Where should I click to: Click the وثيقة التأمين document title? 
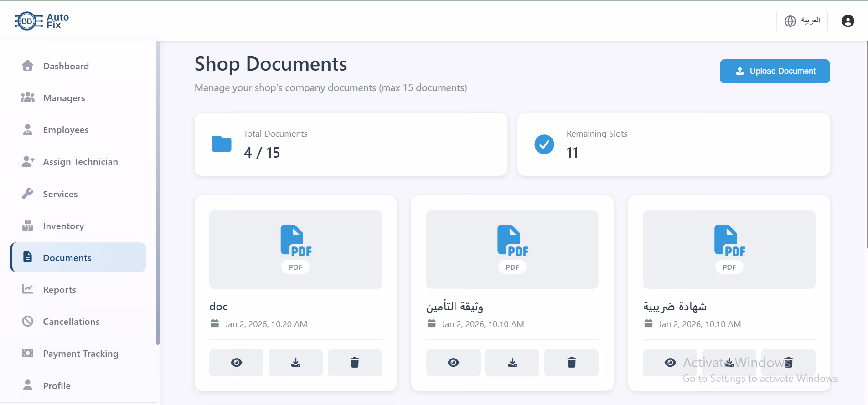pyautogui.click(x=455, y=307)
